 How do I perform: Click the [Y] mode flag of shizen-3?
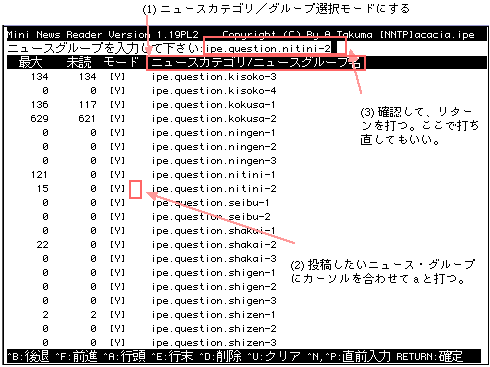(x=118, y=343)
